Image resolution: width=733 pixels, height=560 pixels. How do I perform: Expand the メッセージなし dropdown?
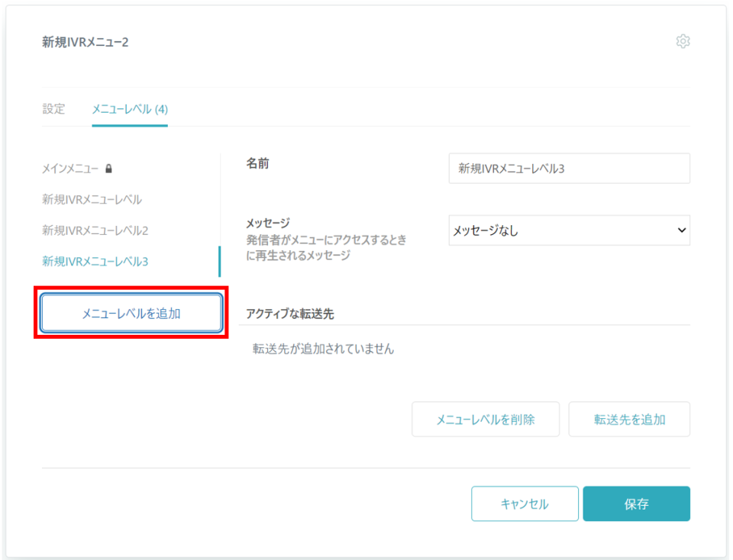click(x=569, y=230)
